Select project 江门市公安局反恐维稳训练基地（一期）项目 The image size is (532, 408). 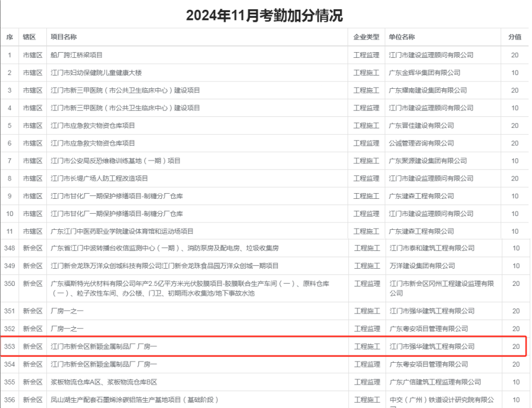[x=115, y=161]
